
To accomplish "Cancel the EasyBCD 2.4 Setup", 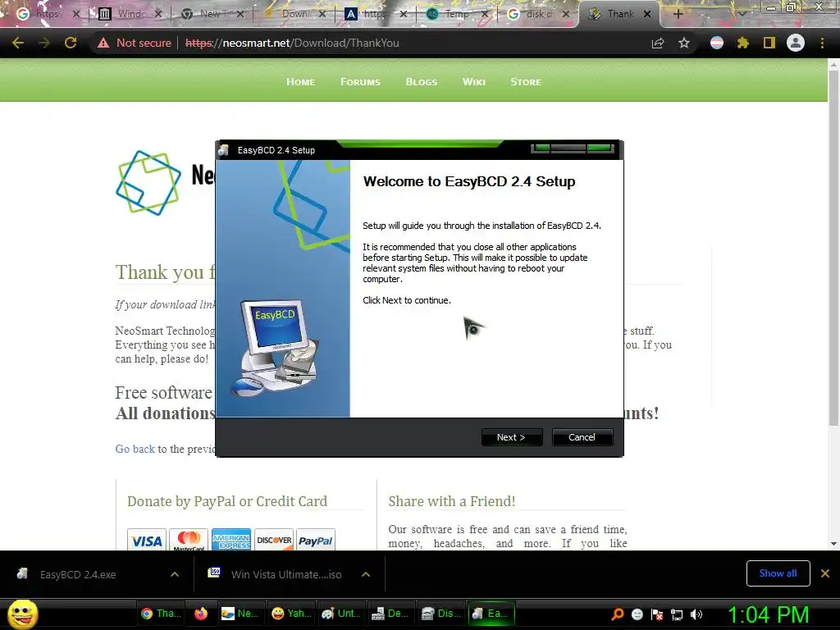I will coord(582,437).
